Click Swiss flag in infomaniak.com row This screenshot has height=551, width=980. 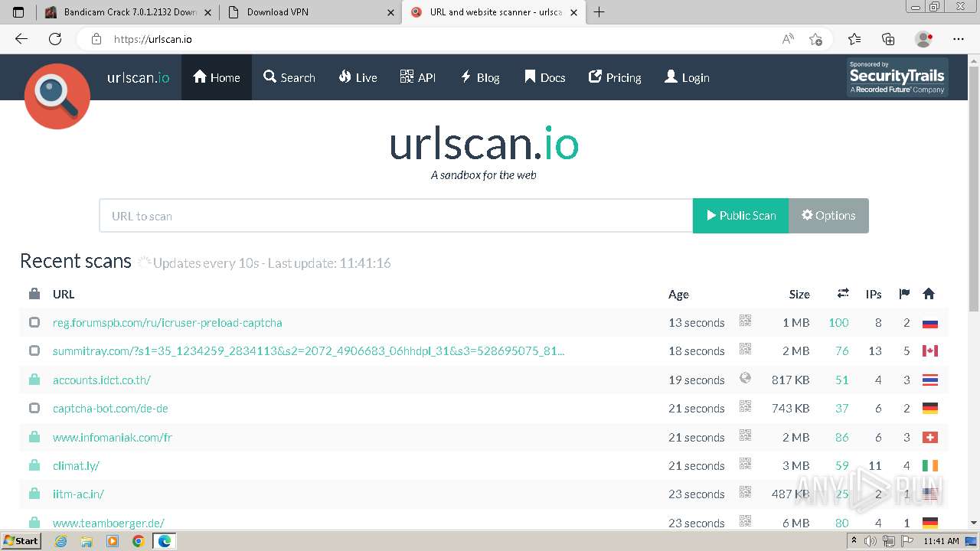pyautogui.click(x=930, y=438)
